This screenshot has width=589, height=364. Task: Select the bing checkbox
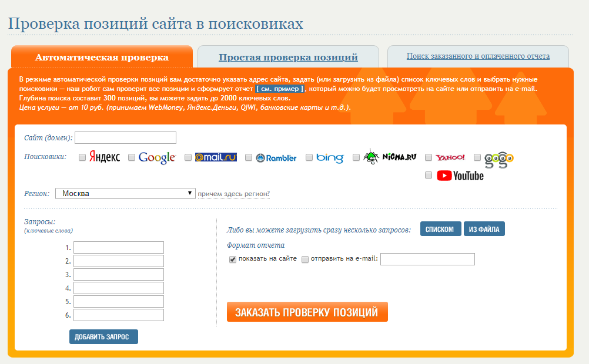tap(309, 157)
